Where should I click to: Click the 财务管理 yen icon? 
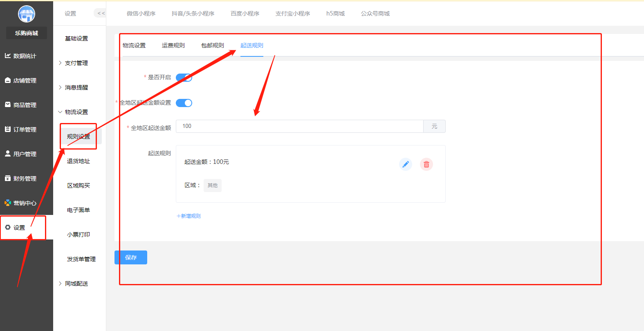(8, 178)
